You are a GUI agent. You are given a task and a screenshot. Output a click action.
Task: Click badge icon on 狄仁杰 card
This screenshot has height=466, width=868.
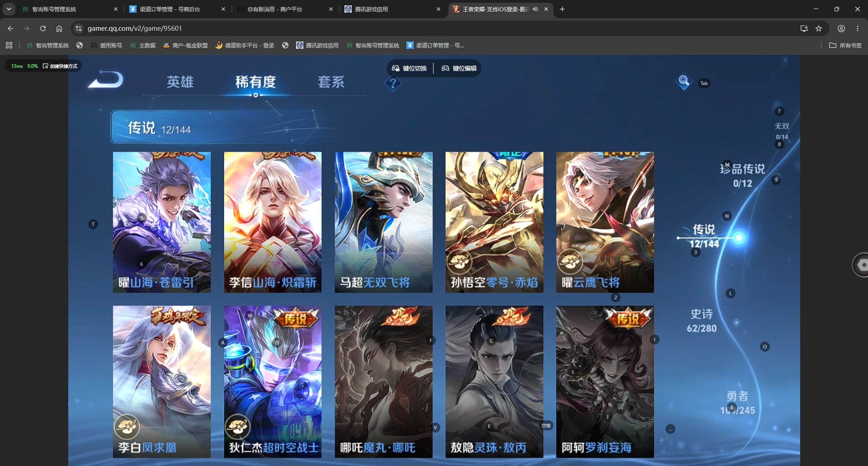pyautogui.click(x=237, y=427)
